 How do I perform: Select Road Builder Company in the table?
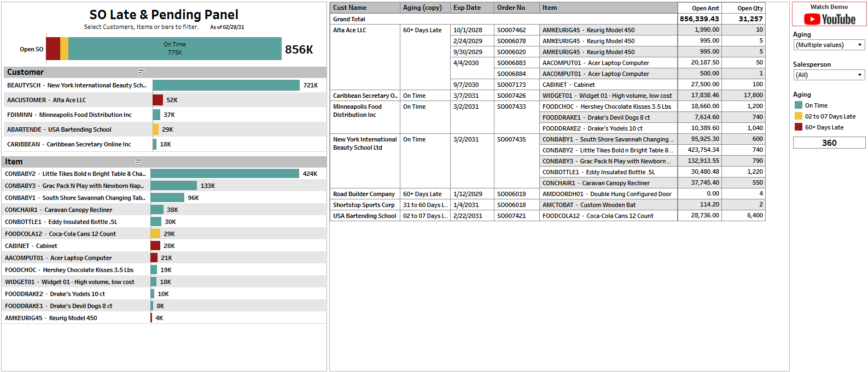point(364,194)
